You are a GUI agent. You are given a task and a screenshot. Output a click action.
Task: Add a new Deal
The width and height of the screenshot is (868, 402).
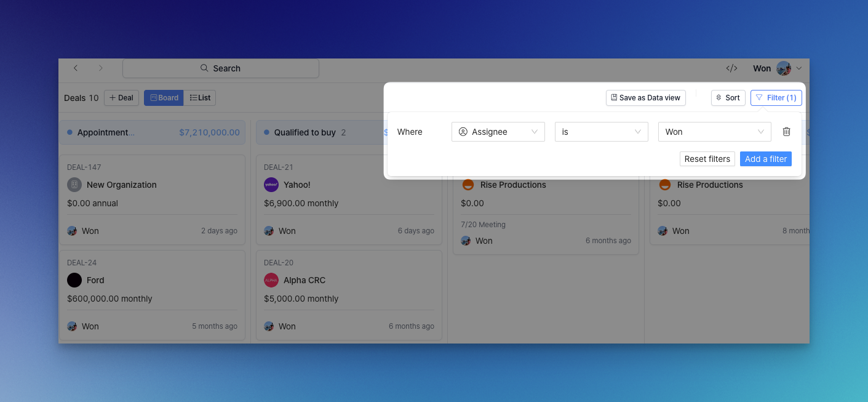(121, 98)
